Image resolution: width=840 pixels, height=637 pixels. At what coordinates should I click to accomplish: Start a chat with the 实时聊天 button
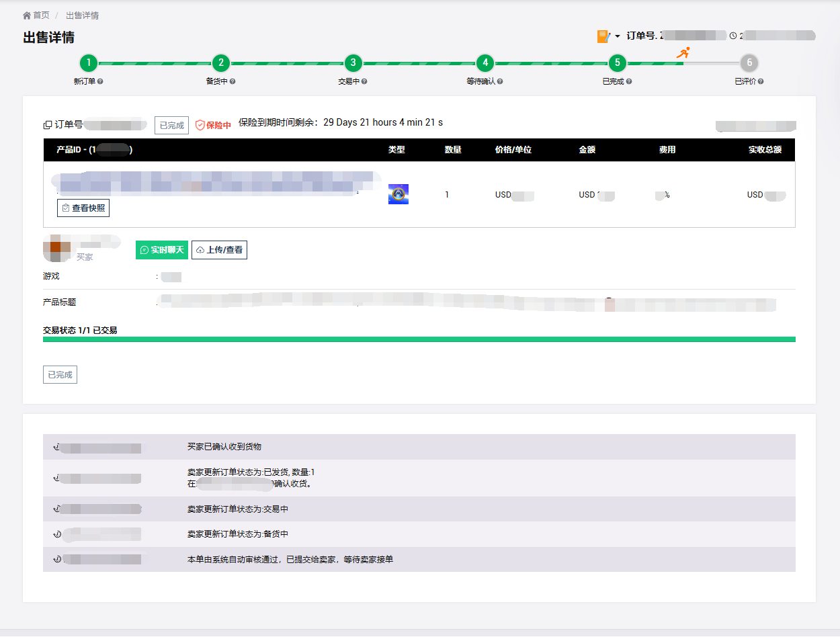tap(162, 250)
